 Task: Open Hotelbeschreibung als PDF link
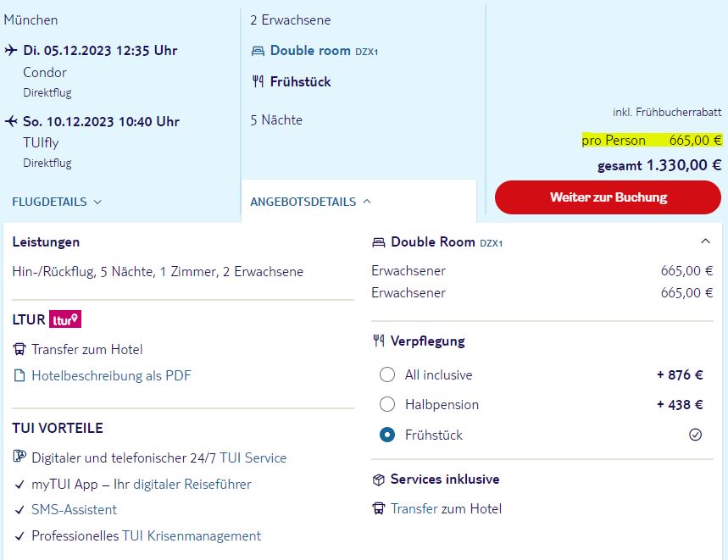(111, 375)
